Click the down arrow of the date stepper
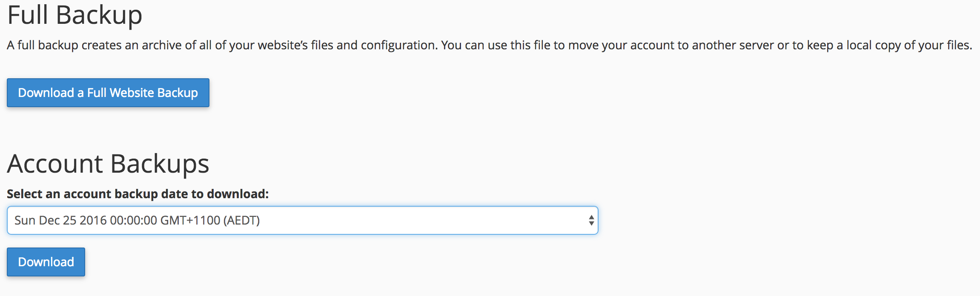This screenshot has width=980, height=296. (591, 224)
